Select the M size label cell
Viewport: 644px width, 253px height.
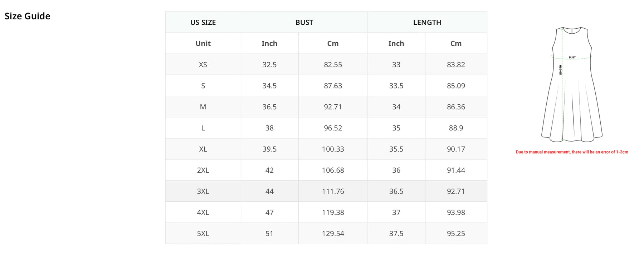(x=203, y=107)
